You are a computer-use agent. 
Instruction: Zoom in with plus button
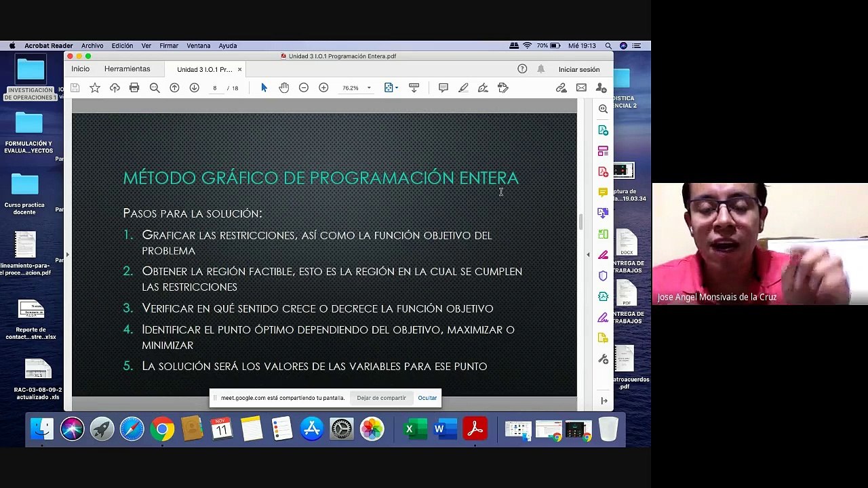[323, 88]
